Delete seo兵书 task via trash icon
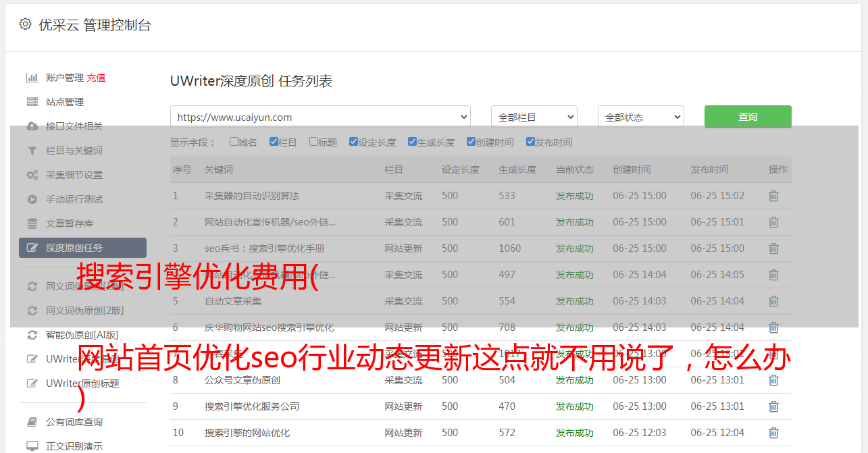 click(x=773, y=248)
